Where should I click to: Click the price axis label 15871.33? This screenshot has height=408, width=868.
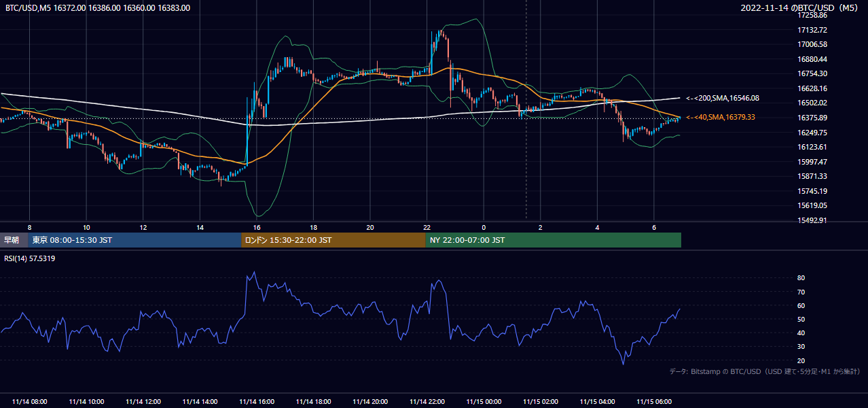coord(812,176)
